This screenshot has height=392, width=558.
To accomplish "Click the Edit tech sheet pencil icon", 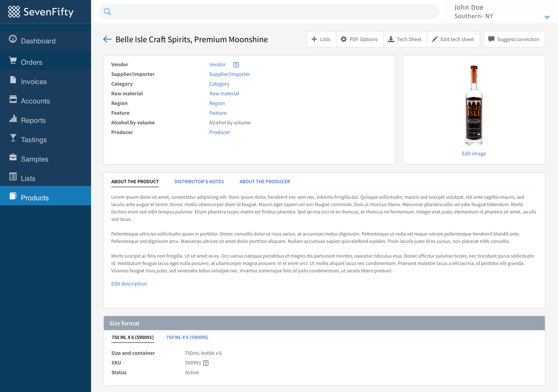I will pos(435,39).
